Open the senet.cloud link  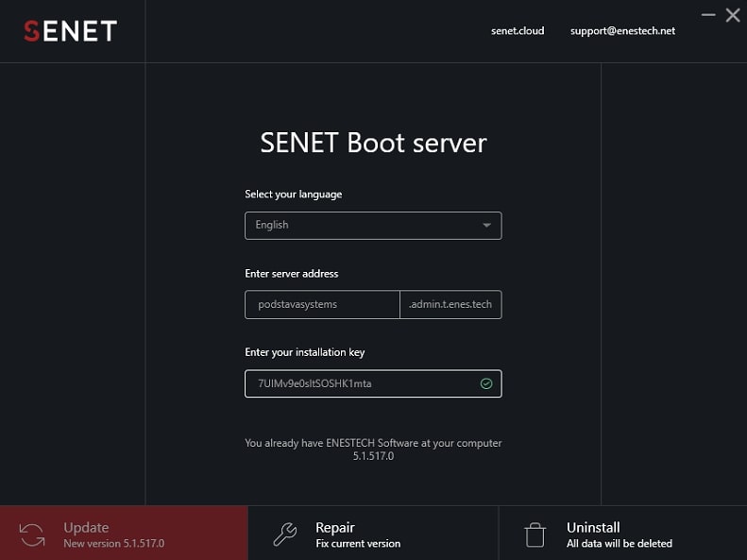click(x=518, y=31)
